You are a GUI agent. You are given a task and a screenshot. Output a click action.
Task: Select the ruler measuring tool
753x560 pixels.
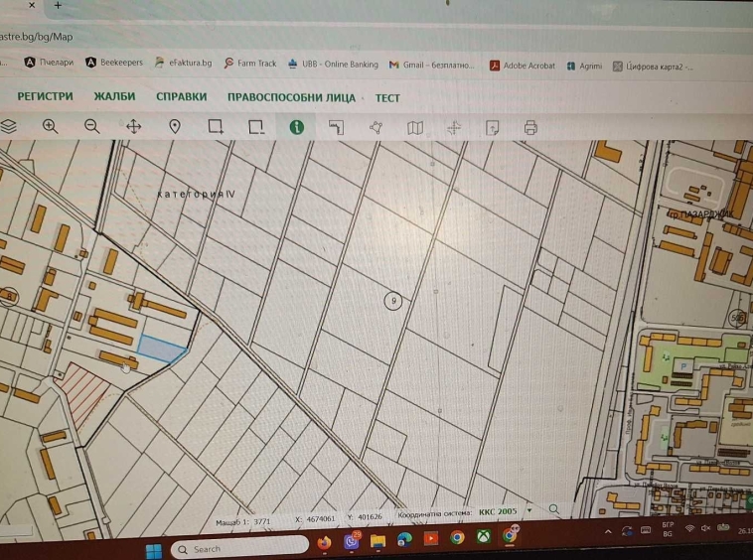(336, 128)
